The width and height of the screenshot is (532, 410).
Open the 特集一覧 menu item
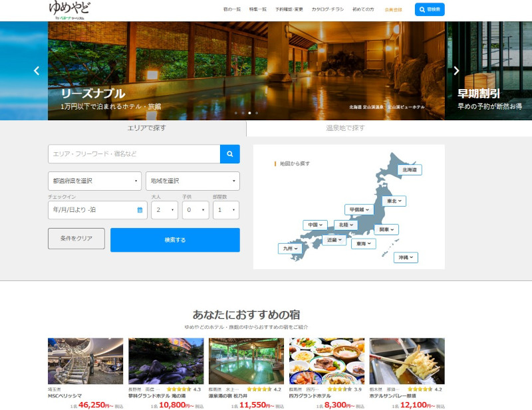(258, 9)
